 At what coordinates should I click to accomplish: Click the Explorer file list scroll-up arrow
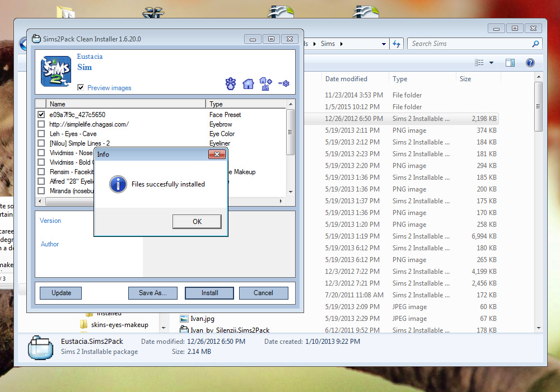pyautogui.click(x=539, y=77)
